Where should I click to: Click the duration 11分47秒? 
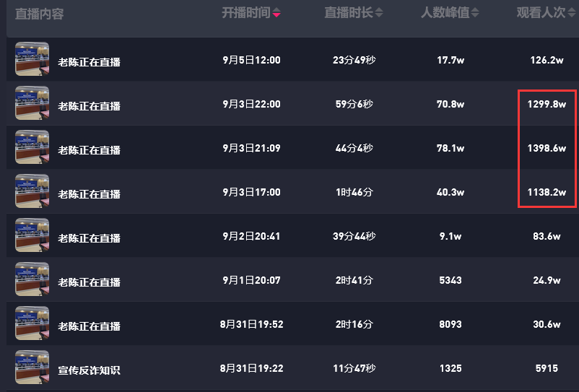tap(354, 368)
